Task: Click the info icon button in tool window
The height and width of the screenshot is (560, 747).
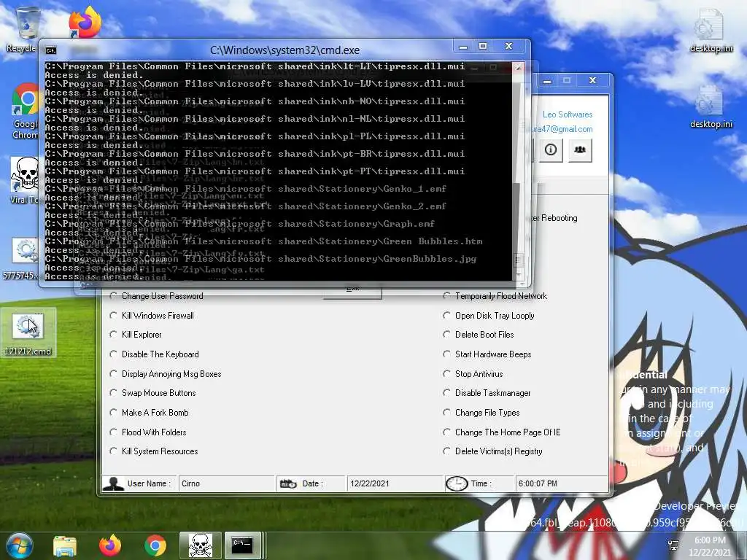Action: point(551,149)
